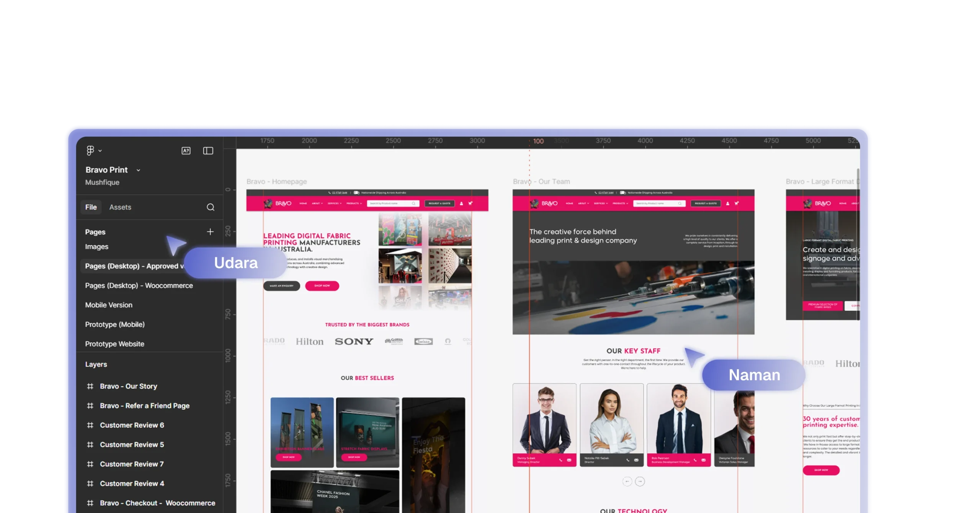Viewport: 980px width, 513px height.
Task: Add a new page with plus icon
Action: (x=210, y=232)
